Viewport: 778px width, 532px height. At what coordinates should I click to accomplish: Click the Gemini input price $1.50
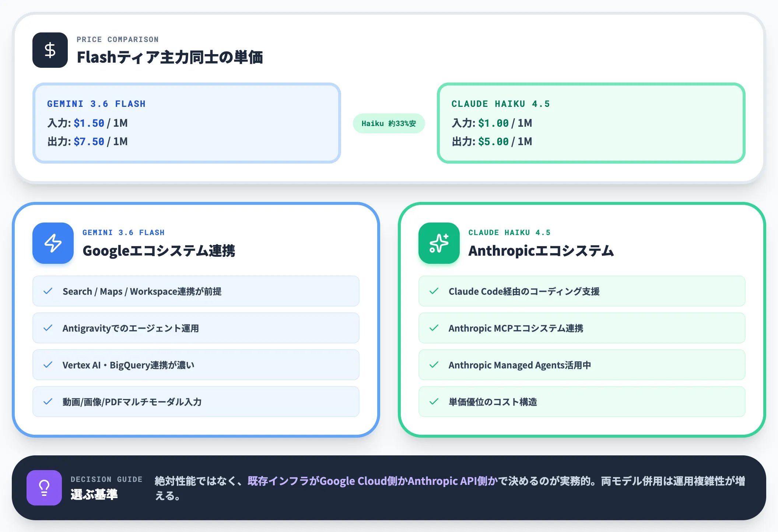coord(89,123)
